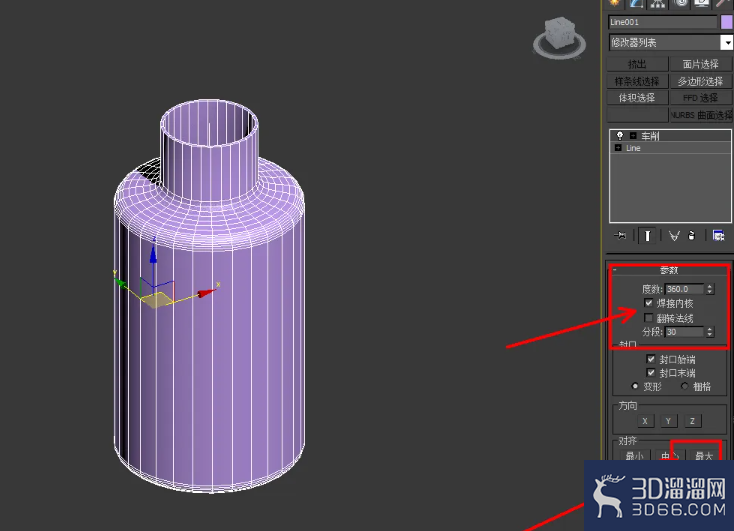Click the Make Unique icon
The width and height of the screenshot is (734, 531).
[674, 236]
